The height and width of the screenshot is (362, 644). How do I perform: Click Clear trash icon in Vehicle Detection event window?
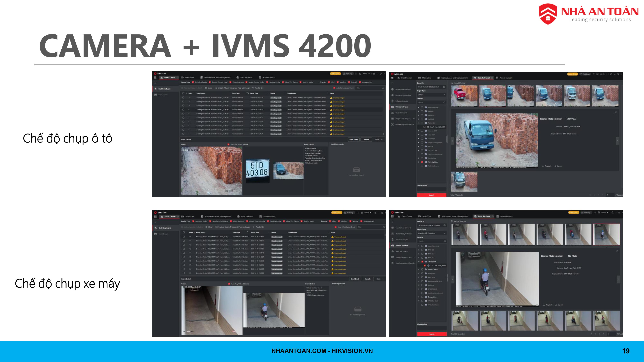[206, 88]
